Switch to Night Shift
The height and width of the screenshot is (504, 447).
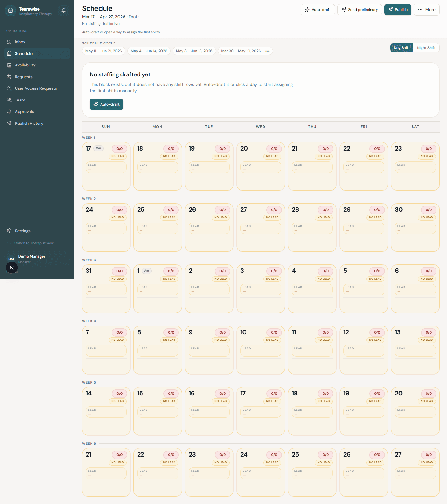click(426, 48)
